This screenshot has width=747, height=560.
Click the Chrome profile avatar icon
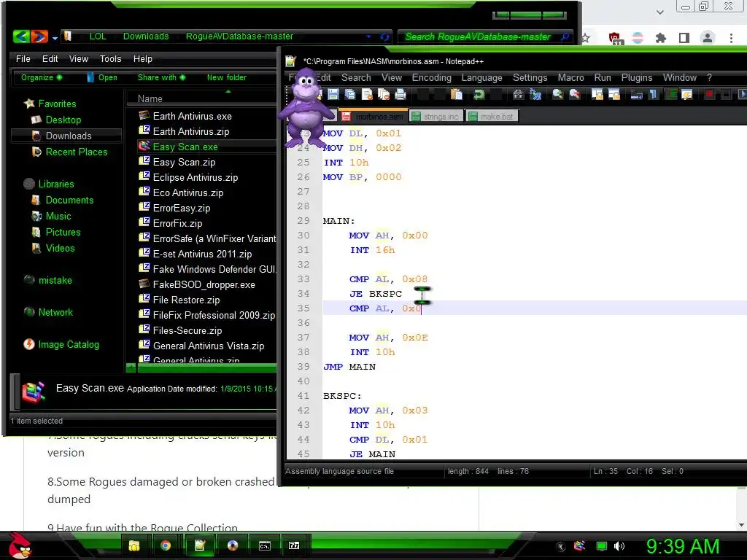[x=708, y=38]
